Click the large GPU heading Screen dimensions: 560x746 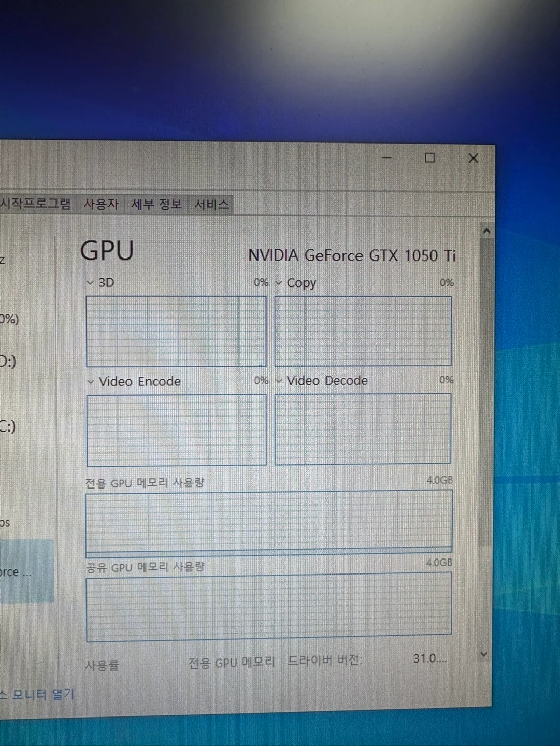point(107,251)
